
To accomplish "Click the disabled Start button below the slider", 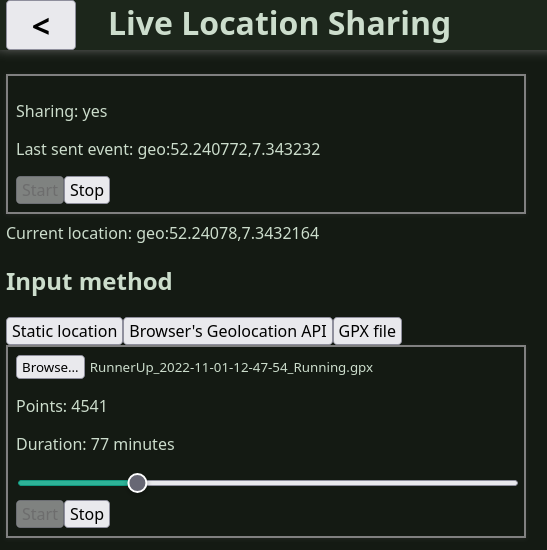I will click(40, 514).
